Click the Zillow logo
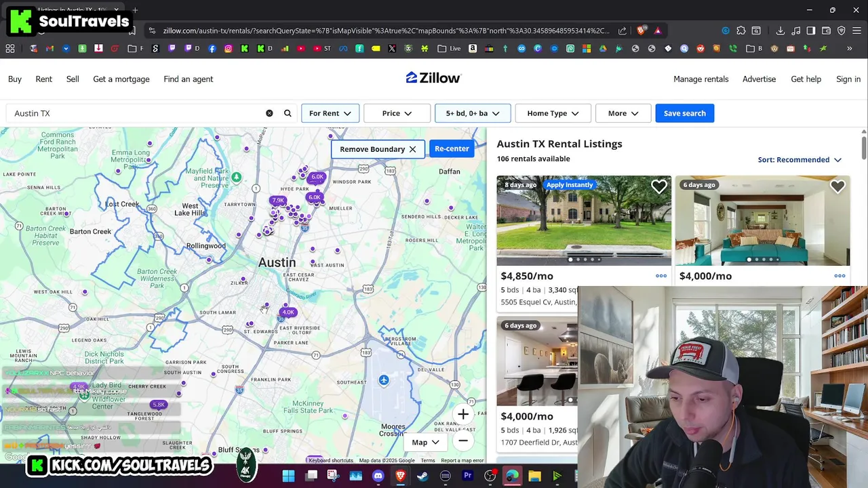Screen dimensions: 868x488 (x=433, y=78)
